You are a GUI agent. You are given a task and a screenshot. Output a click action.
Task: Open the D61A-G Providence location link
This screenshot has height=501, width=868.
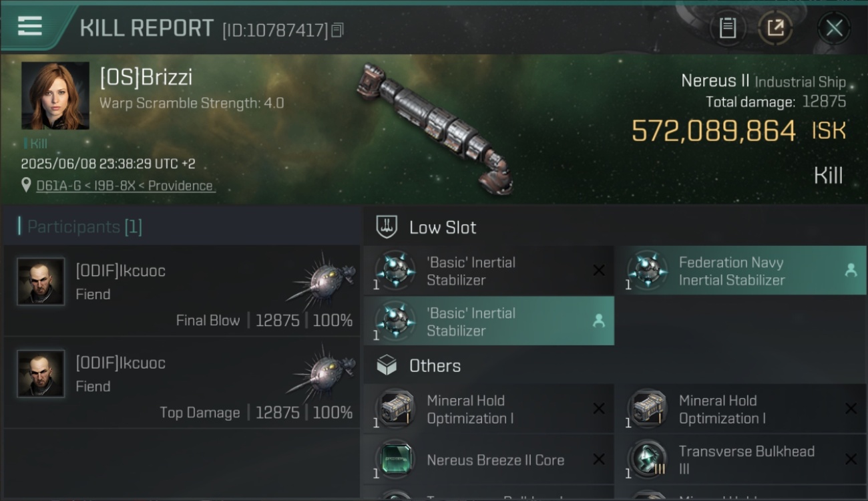click(x=125, y=186)
